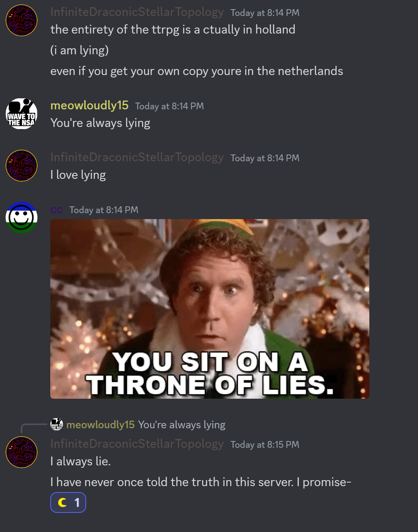
Task: Click InfiniteDraconicStellarTopology username at 8:15 PM
Action: tap(137, 444)
